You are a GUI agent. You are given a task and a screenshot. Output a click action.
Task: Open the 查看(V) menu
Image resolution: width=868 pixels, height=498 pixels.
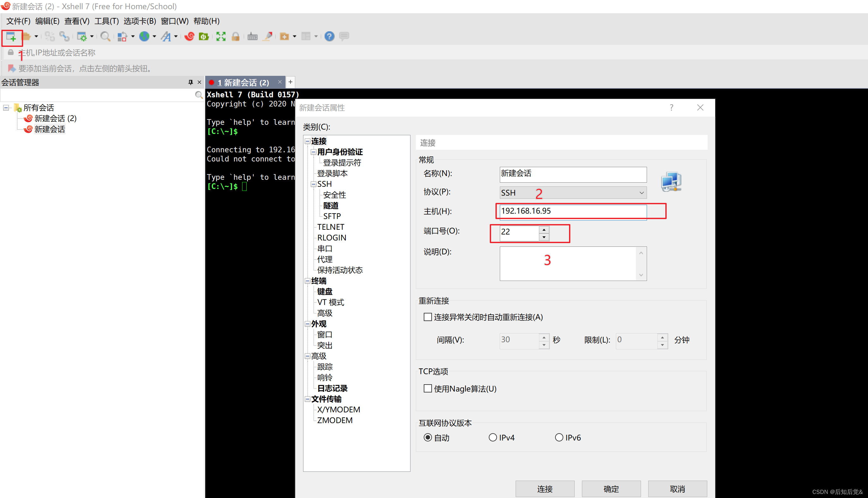77,21
